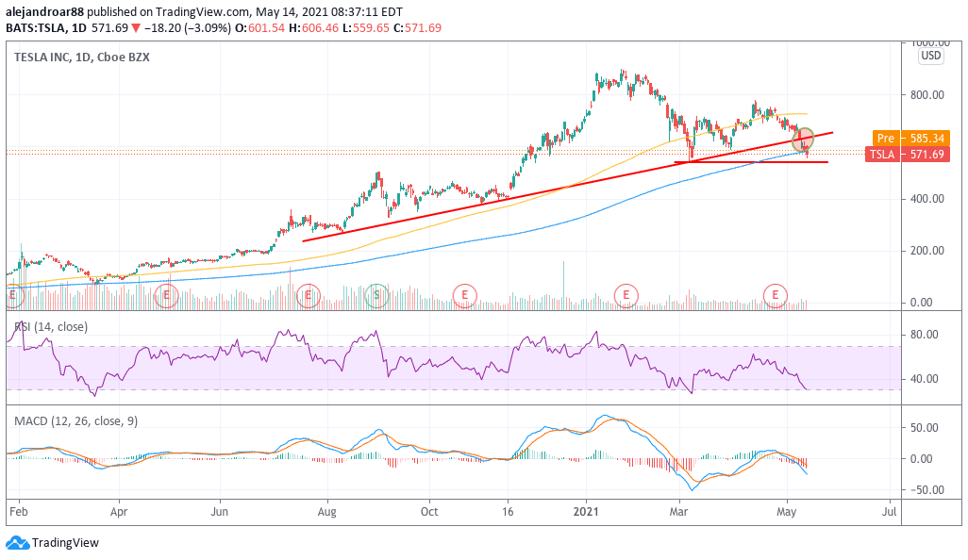Open the alejandroar88 author name
Viewport: 968px width, 560px height.
point(44,11)
